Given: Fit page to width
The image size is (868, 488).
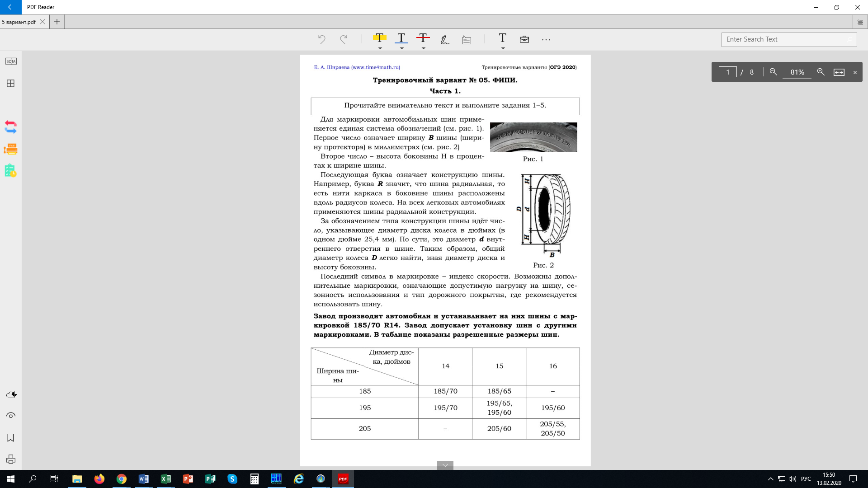Looking at the screenshot, I should point(839,72).
